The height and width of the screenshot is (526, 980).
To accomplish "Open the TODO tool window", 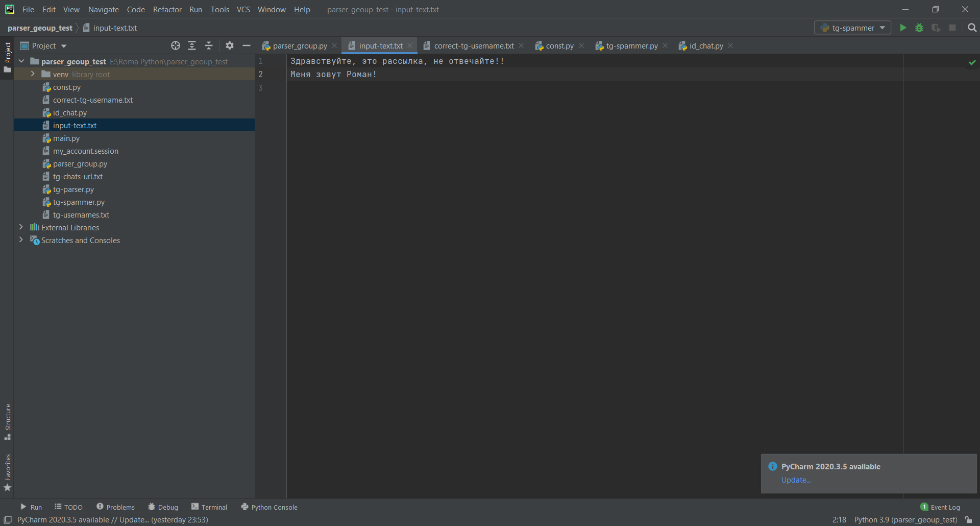I will [x=69, y=507].
